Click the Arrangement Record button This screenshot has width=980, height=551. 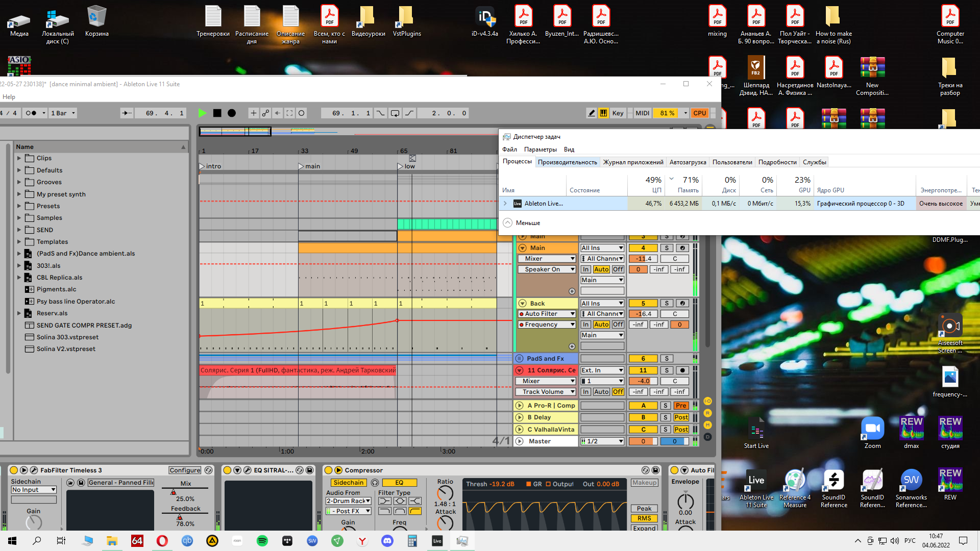coord(232,113)
